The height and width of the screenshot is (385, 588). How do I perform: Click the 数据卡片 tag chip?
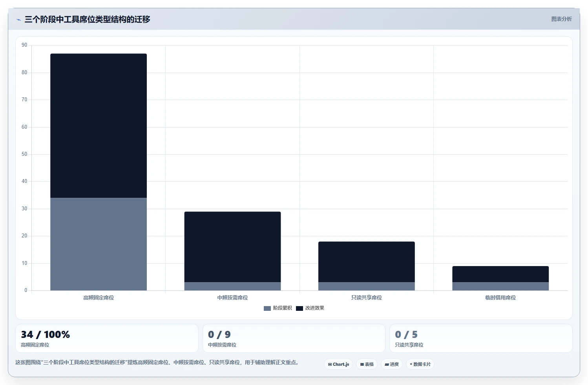tap(420, 364)
